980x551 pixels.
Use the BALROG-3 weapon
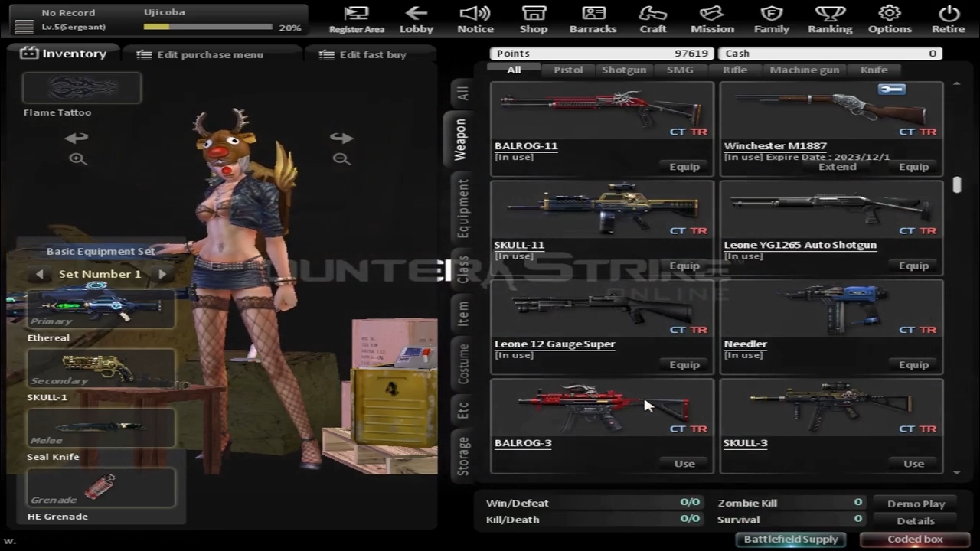tap(684, 464)
